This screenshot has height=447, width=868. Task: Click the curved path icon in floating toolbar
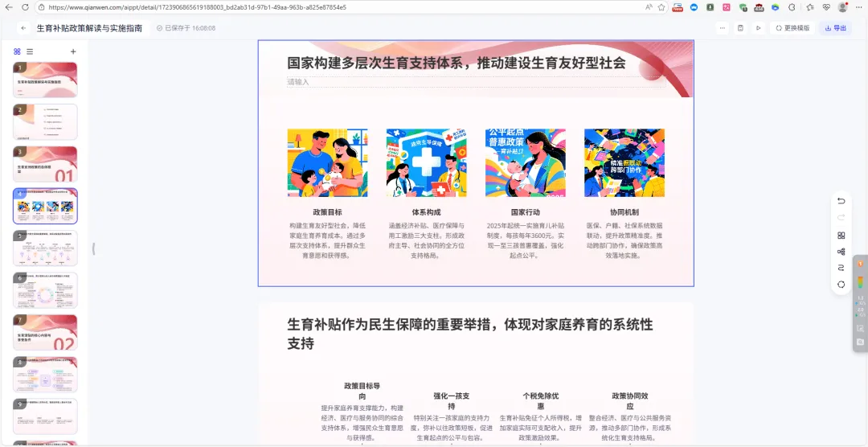(841, 268)
